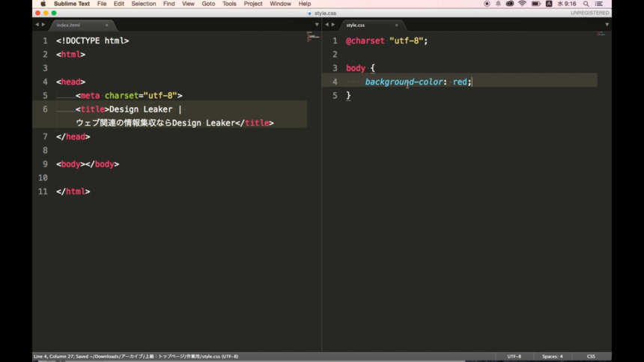Click the opening <head> tag
Viewport: 644px width, 362px height.
pos(70,82)
